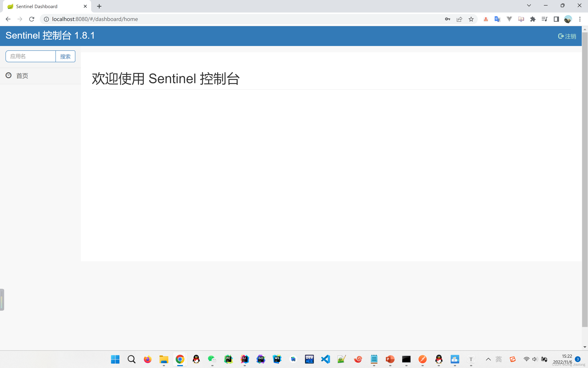Screen dimensions: 588x368
Task: Click the 注销 logout link
Action: (x=567, y=36)
